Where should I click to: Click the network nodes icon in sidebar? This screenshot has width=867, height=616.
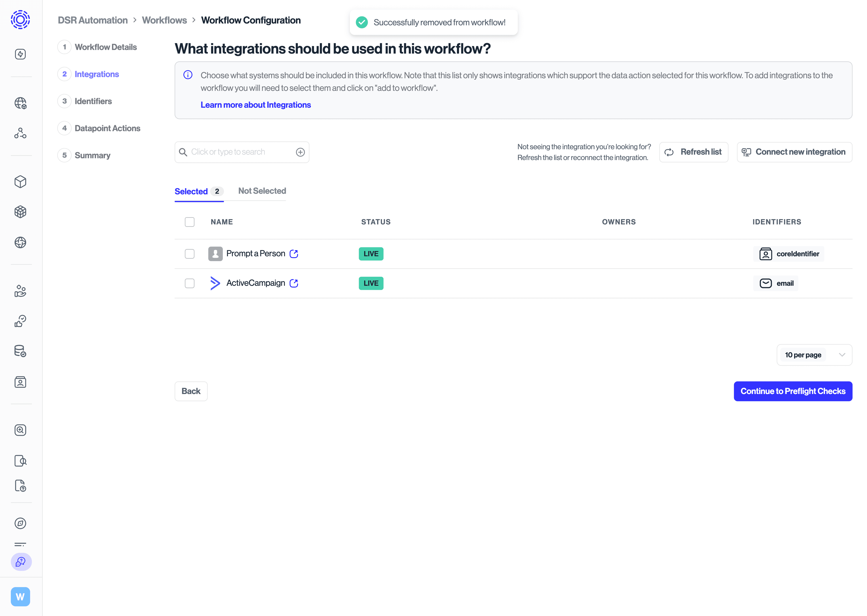tap(21, 133)
